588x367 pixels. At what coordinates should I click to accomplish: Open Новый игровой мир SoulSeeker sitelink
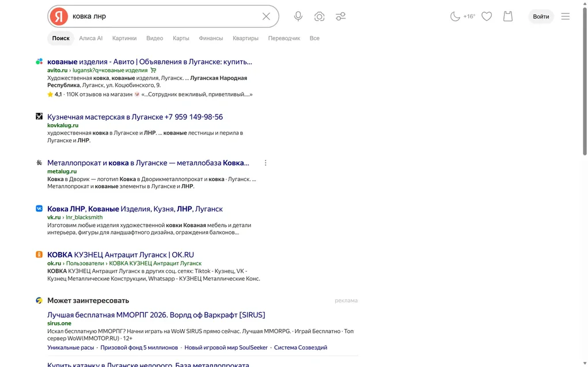[226, 347]
